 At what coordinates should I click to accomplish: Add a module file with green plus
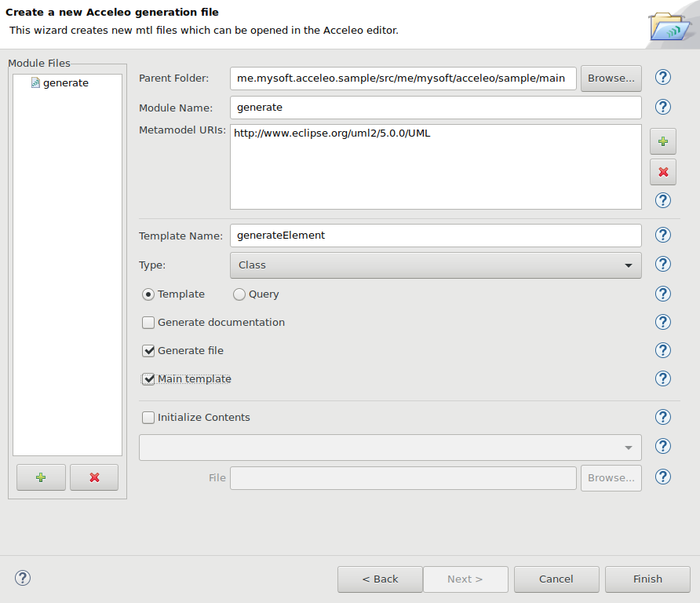tap(41, 477)
